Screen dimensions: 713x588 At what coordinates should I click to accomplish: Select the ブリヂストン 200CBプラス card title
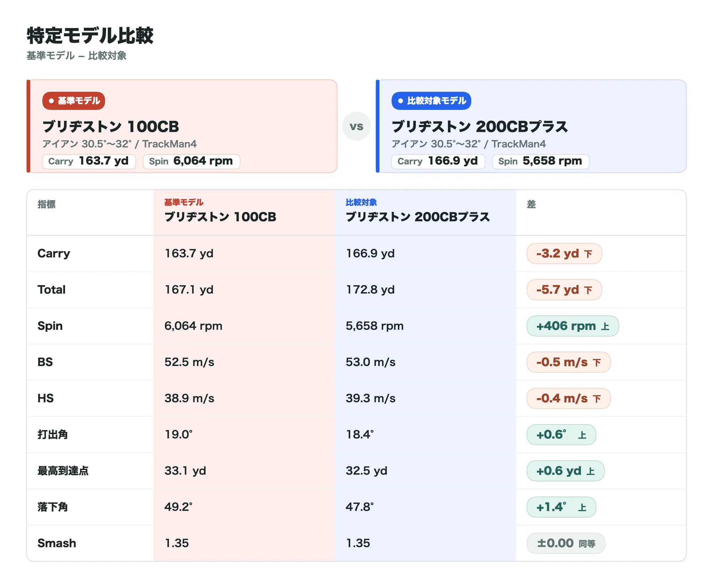click(x=480, y=127)
